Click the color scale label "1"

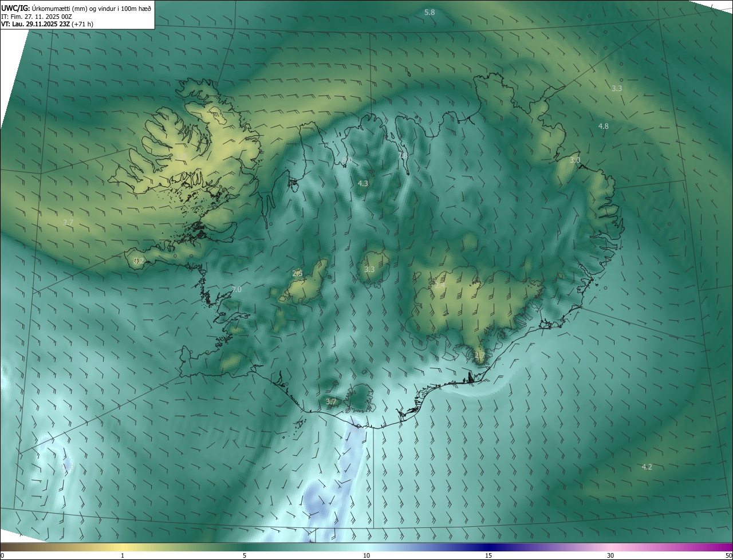[x=123, y=555]
